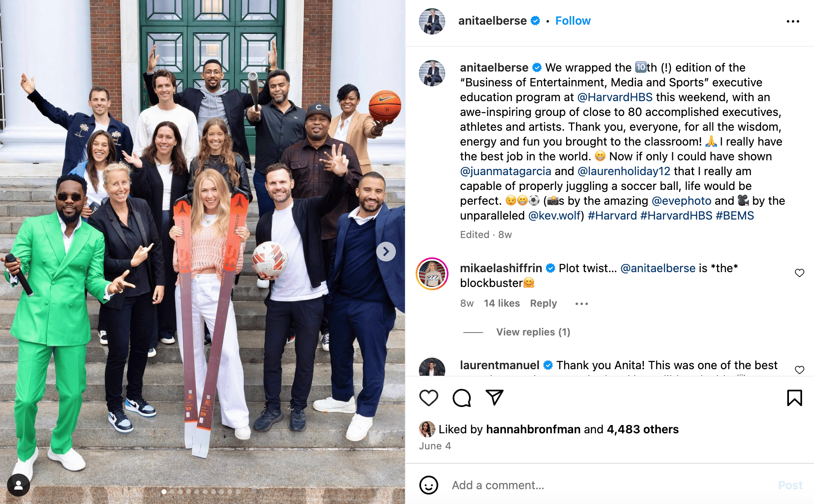Like laurentmanuel's comment
The image size is (814, 504).
point(799,370)
